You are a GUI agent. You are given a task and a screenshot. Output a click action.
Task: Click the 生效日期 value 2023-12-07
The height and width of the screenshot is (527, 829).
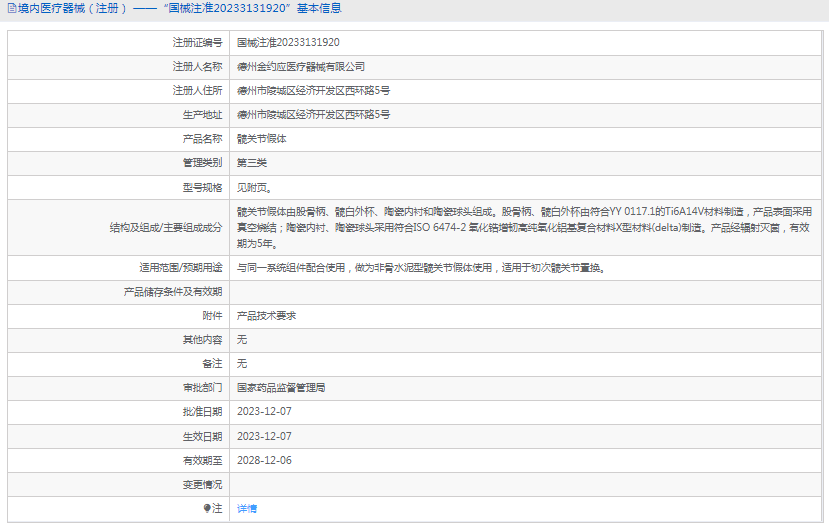264,437
